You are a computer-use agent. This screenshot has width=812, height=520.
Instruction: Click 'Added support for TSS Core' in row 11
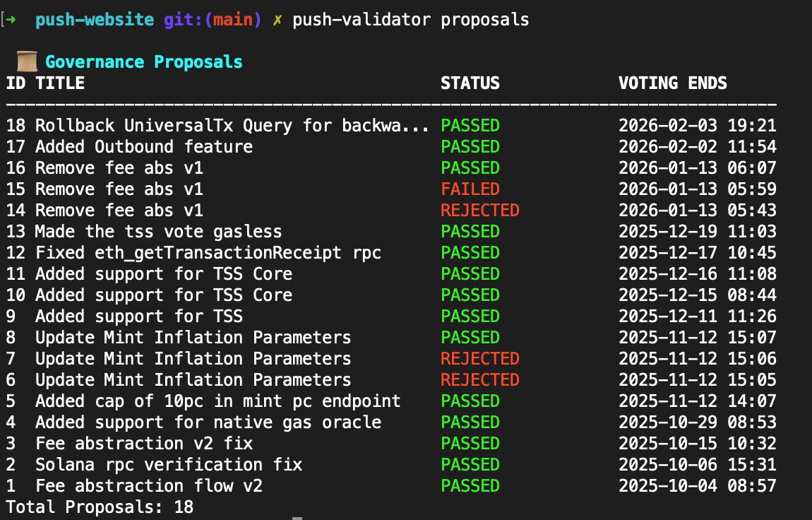click(164, 274)
